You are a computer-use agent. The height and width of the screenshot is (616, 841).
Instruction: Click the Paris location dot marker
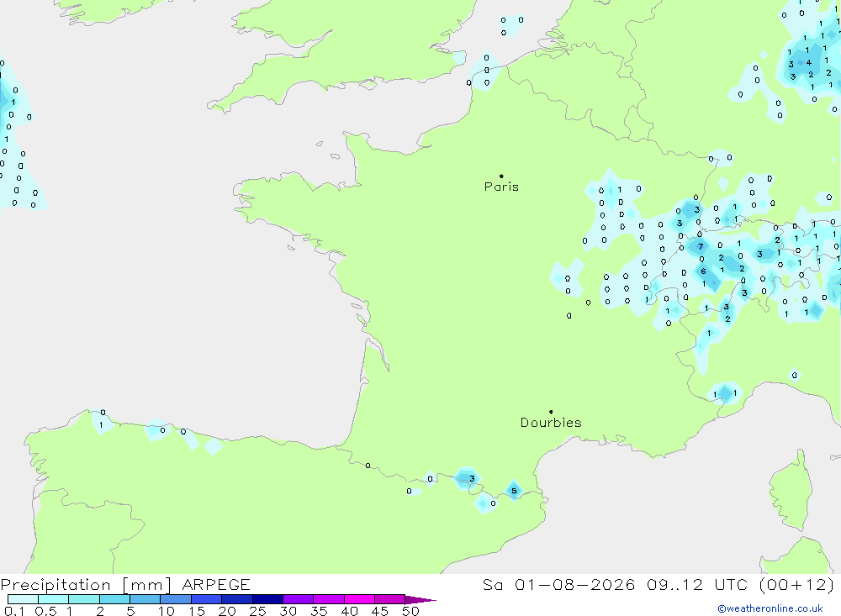pyautogui.click(x=501, y=176)
